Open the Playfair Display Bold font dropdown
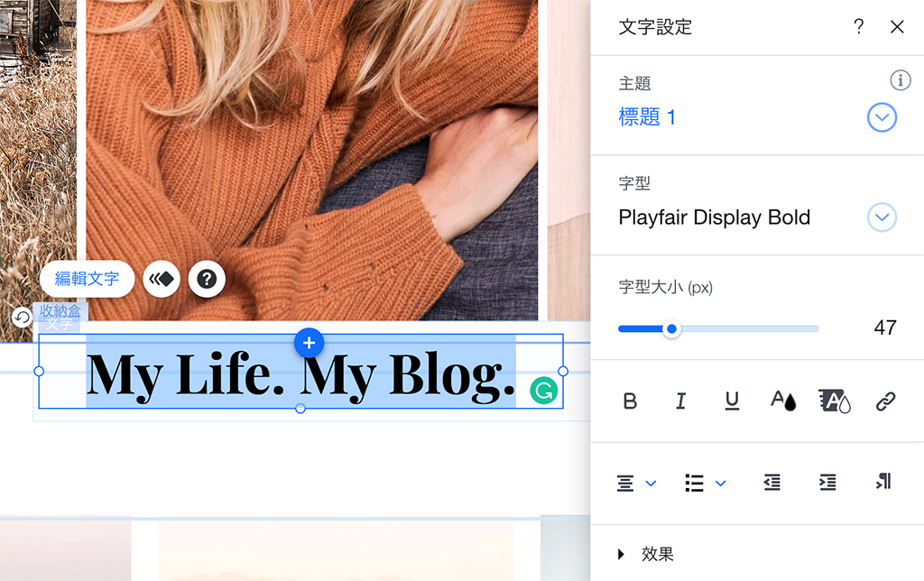 (882, 217)
